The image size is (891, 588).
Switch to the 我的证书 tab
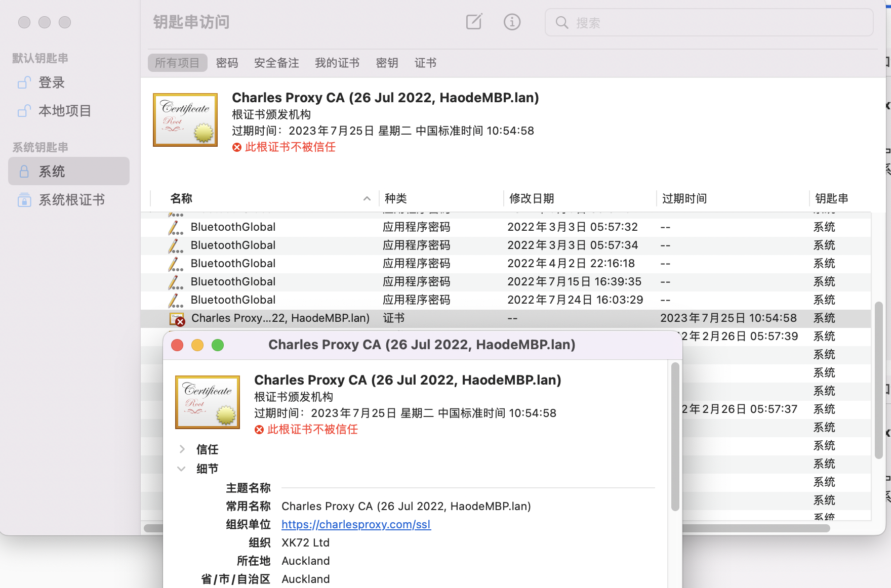337,63
